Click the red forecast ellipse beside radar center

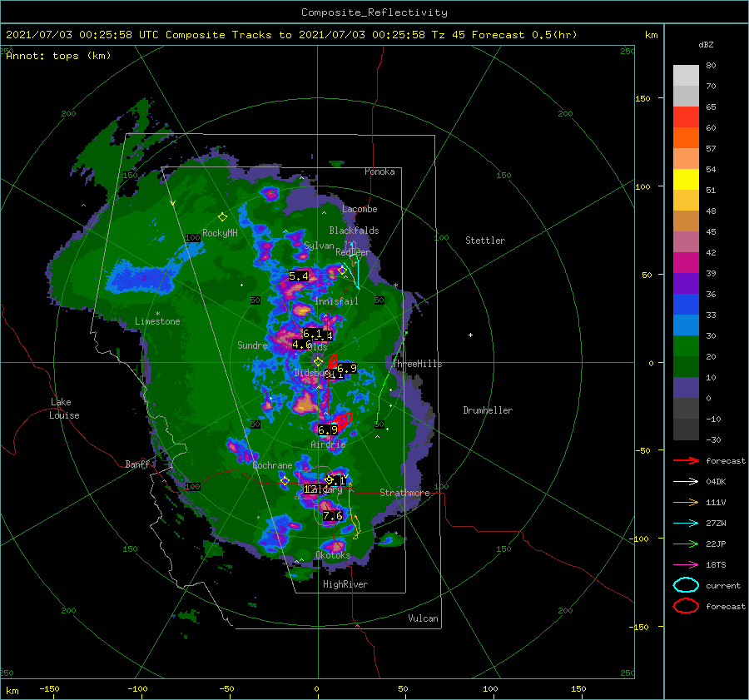coord(333,360)
